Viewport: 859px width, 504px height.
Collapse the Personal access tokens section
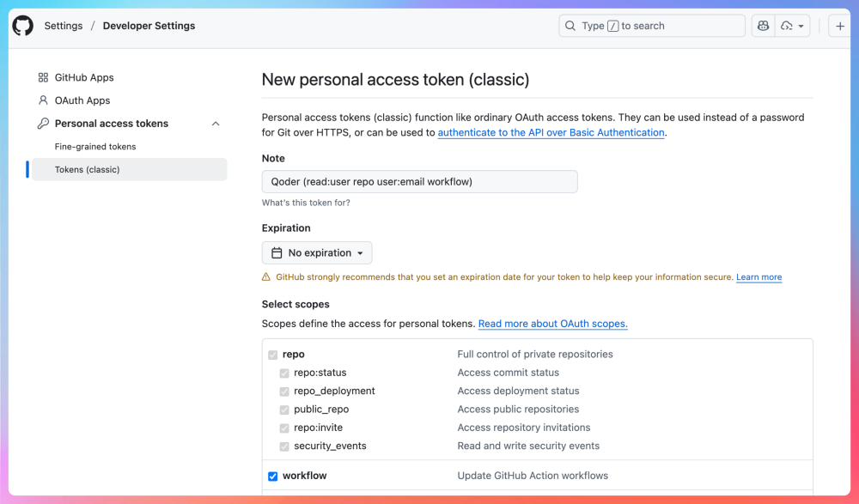[216, 124]
